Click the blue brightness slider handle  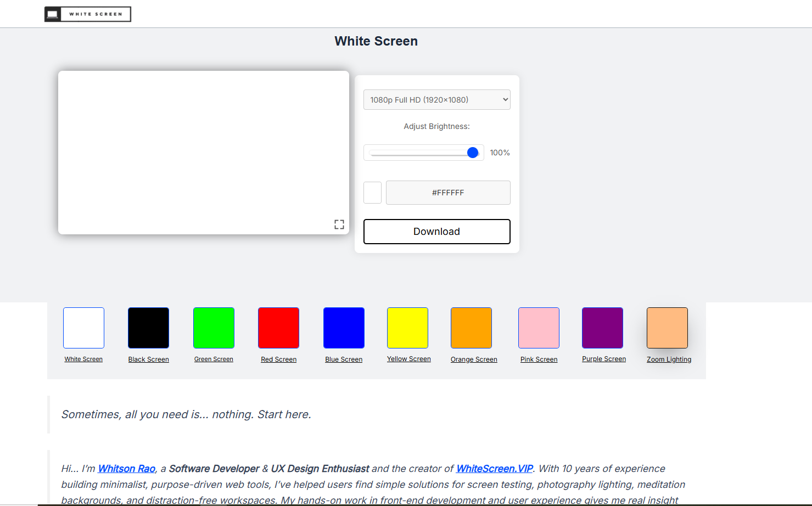point(472,153)
